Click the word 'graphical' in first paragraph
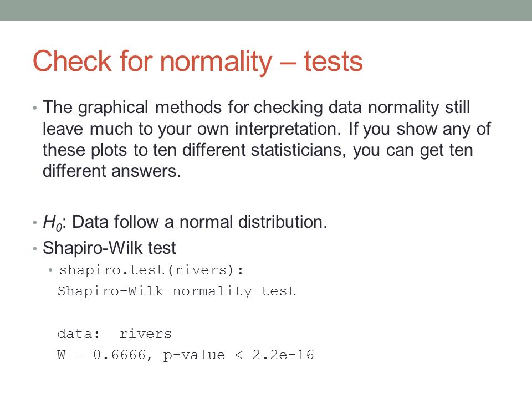The width and height of the screenshot is (532, 399). [113, 108]
